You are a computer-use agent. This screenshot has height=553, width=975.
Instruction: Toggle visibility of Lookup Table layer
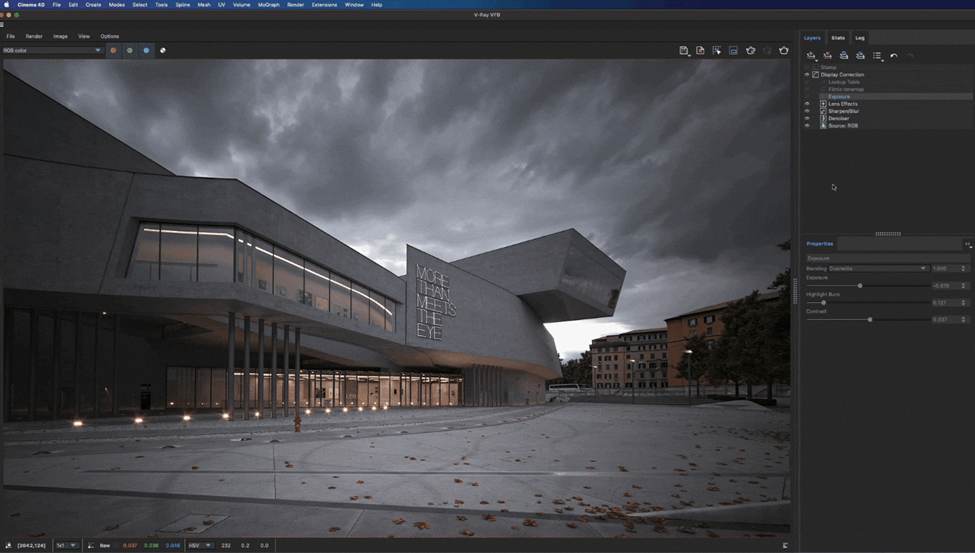pyautogui.click(x=807, y=82)
